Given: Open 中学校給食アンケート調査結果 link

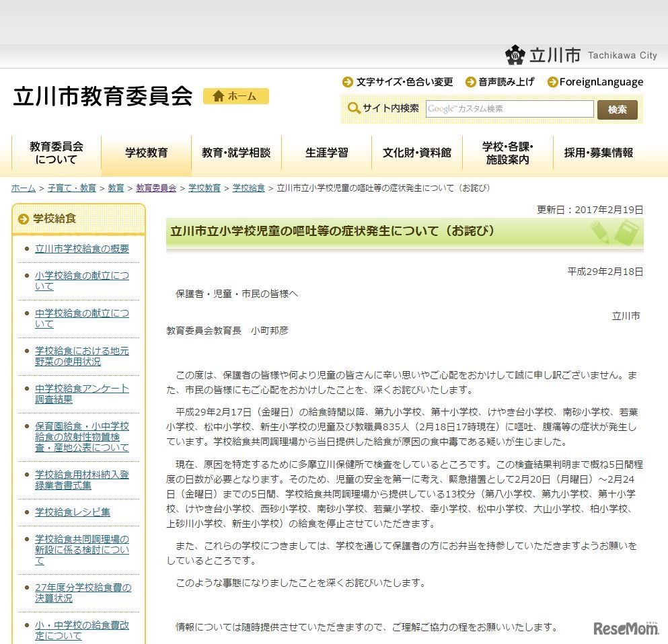Looking at the screenshot, I should 81,394.
